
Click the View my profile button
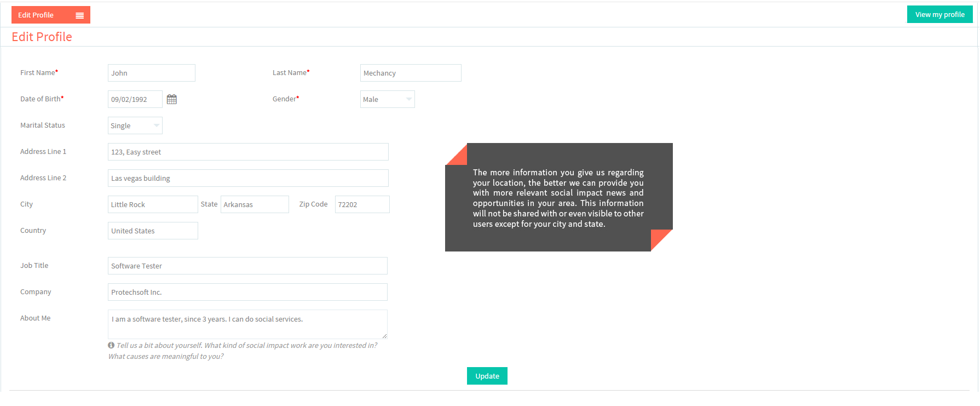click(x=939, y=14)
